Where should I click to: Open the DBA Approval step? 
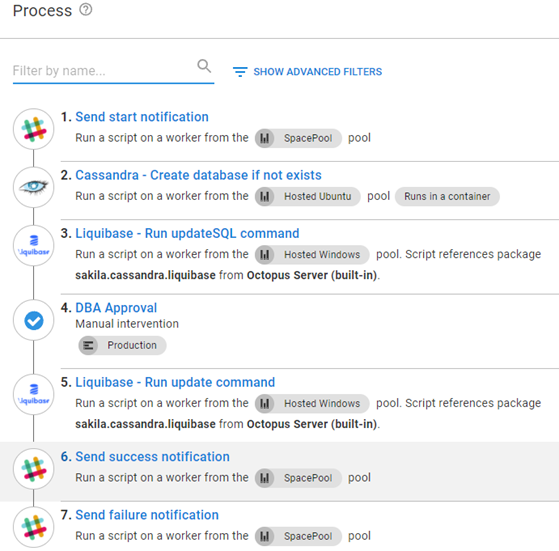coord(116,308)
